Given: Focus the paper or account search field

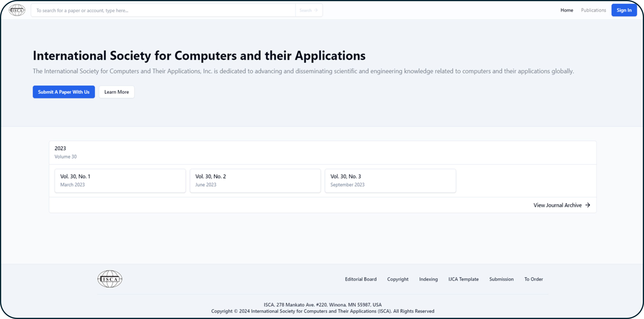Looking at the screenshot, I should [x=163, y=10].
